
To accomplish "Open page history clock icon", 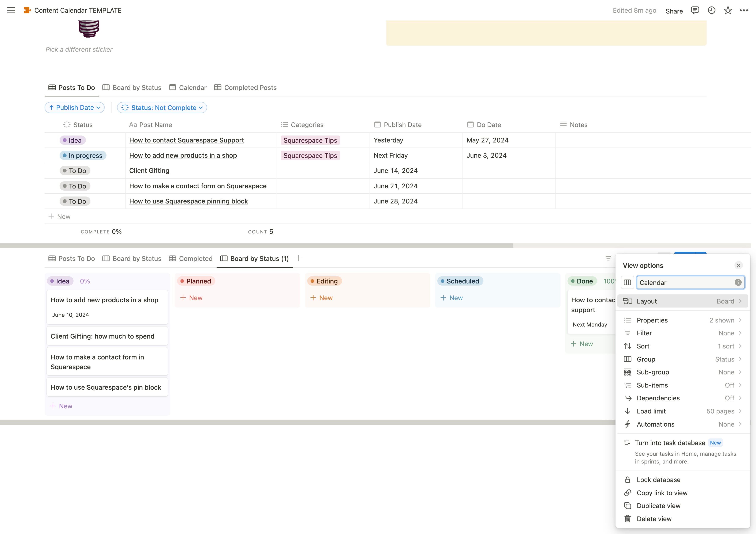I will (711, 10).
